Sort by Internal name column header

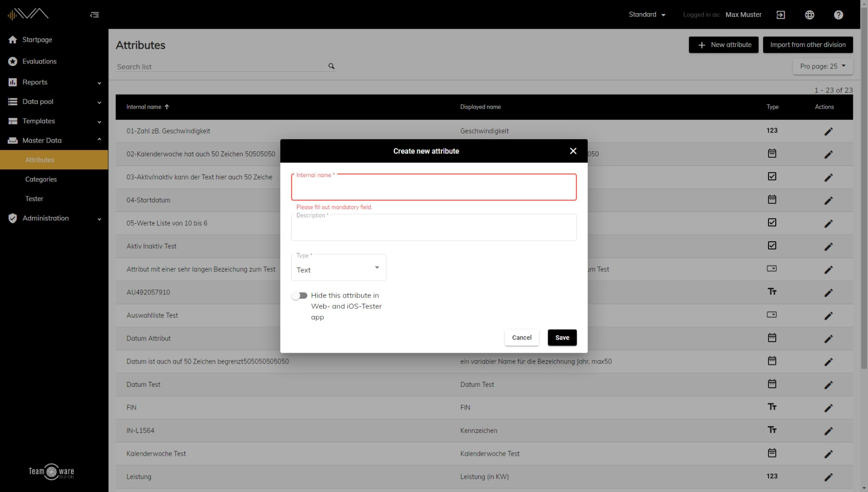pos(148,107)
